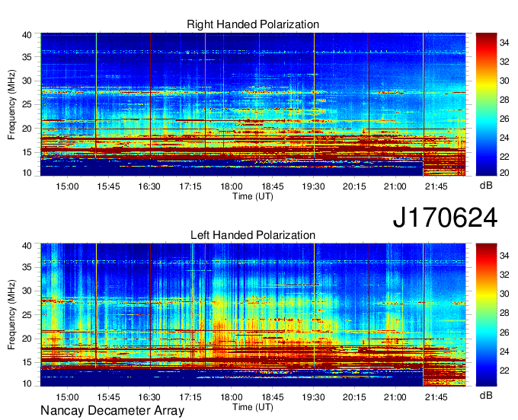Click the 'dB' label under the bottom color bar
Viewport: 518px width, 420px height.
[486, 395]
